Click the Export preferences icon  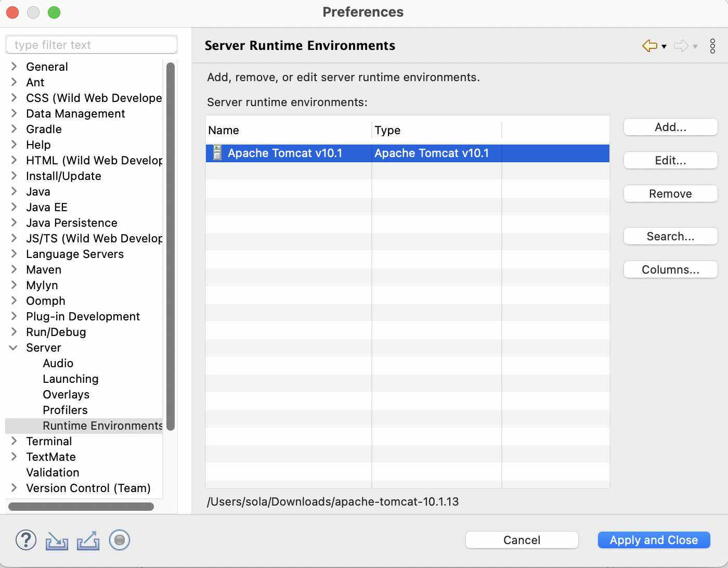(x=88, y=540)
